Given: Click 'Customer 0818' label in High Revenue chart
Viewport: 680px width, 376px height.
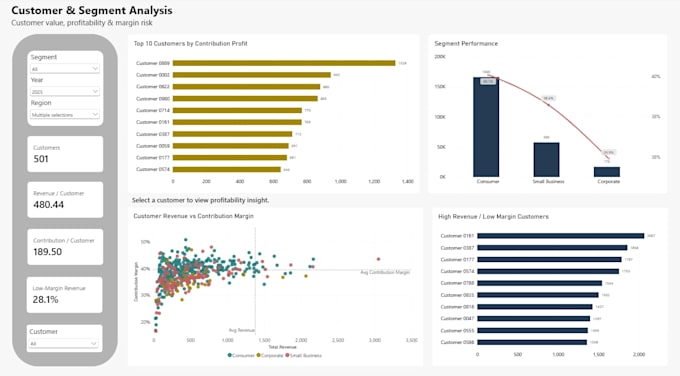Looking at the screenshot, I should pos(457,307).
